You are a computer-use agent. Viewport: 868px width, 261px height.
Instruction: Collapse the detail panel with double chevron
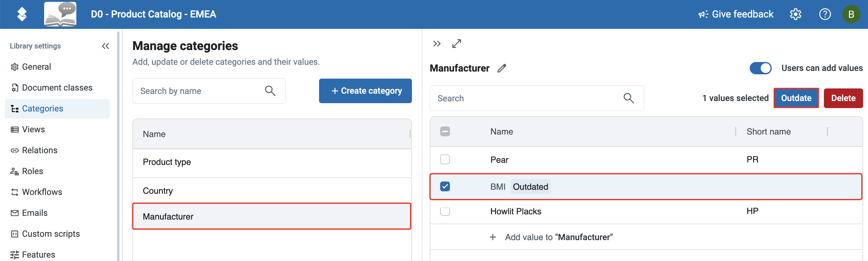pos(437,44)
